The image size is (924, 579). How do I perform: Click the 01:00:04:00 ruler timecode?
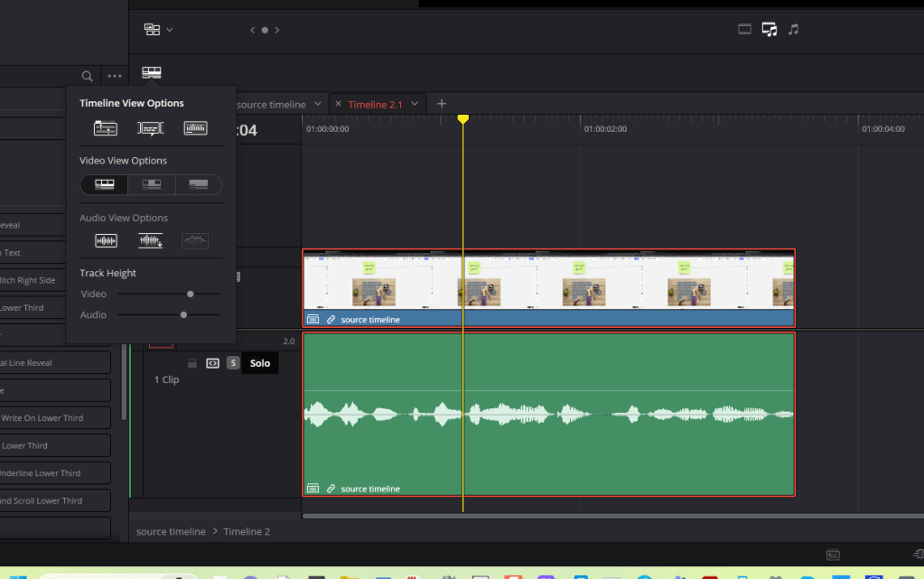click(x=882, y=129)
